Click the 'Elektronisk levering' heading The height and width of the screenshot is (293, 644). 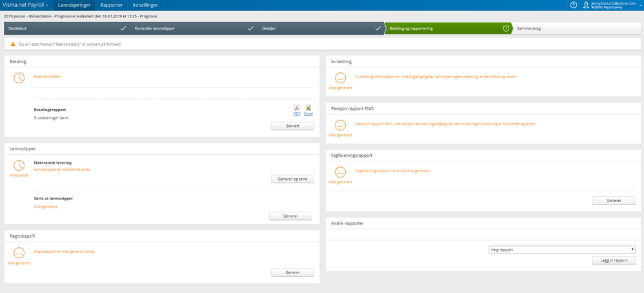[52, 163]
